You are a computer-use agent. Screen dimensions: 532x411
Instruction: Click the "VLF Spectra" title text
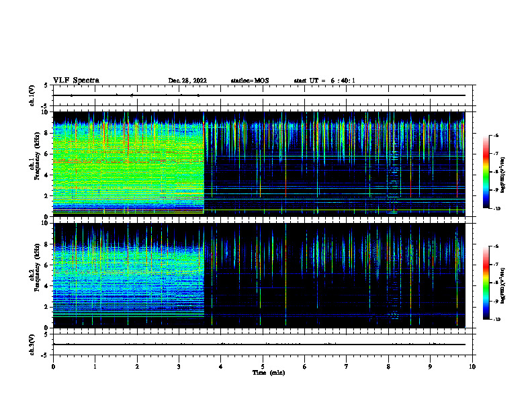[76, 81]
